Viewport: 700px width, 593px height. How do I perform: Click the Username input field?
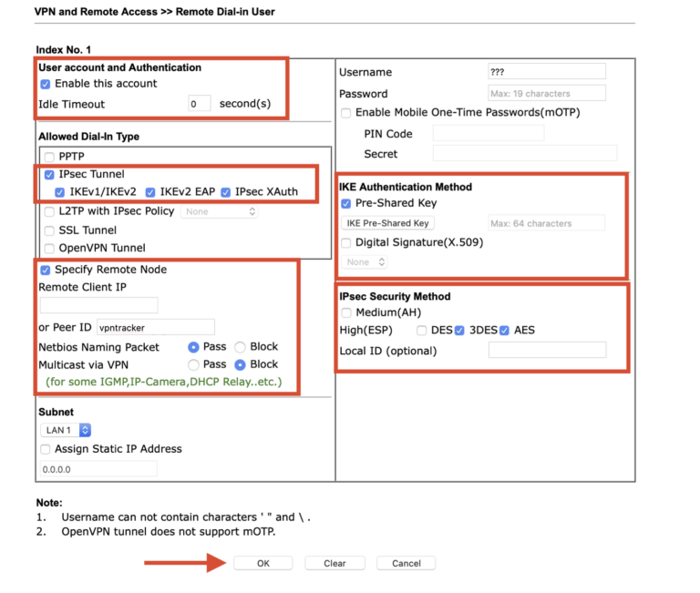(x=546, y=72)
